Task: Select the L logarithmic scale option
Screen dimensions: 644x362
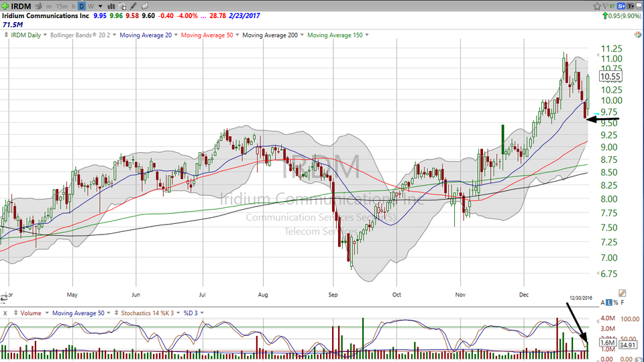Action: tap(609, 302)
